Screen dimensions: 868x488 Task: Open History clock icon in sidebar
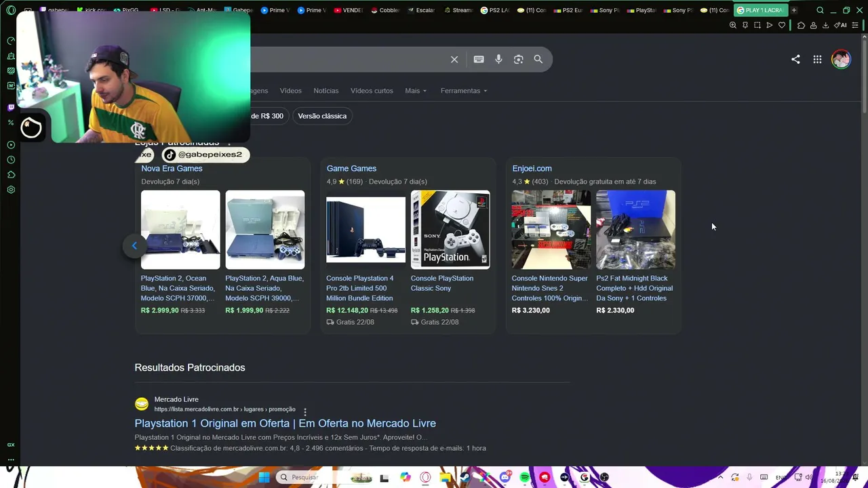tap(11, 160)
